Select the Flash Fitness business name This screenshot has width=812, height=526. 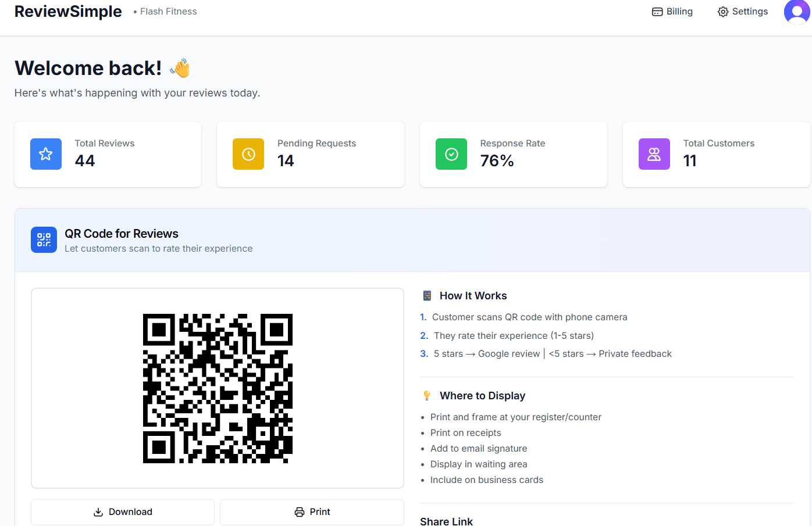coord(168,11)
